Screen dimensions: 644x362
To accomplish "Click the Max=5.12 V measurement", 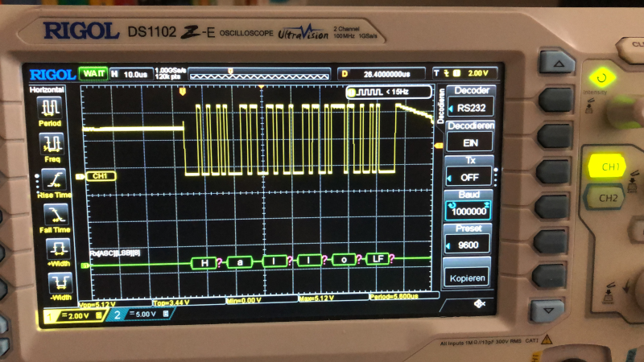I will click(x=316, y=298).
